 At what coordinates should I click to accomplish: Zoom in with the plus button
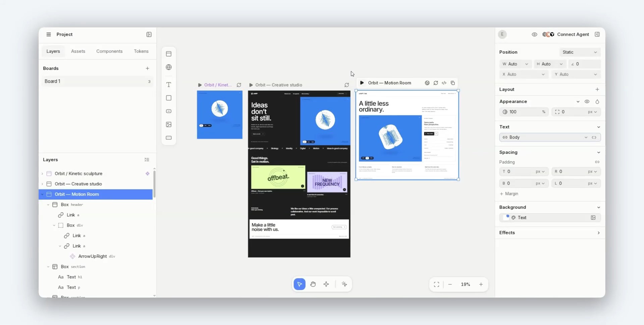click(481, 285)
